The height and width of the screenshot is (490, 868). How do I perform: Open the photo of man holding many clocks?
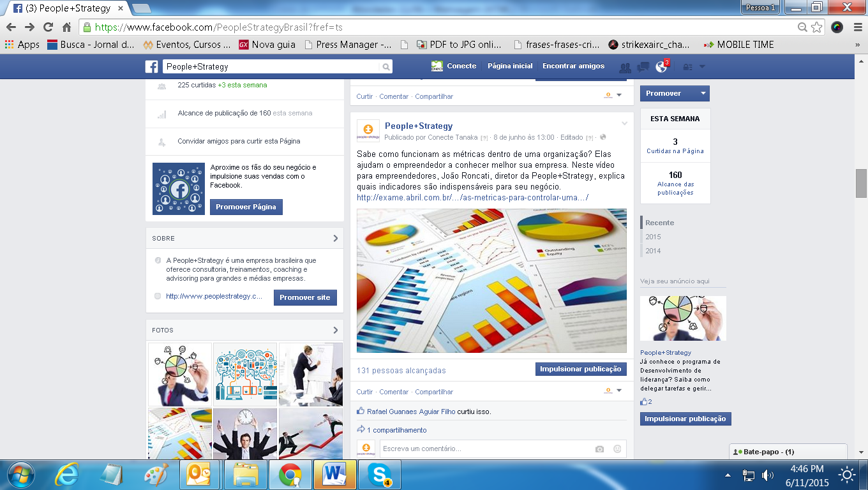[x=245, y=433]
